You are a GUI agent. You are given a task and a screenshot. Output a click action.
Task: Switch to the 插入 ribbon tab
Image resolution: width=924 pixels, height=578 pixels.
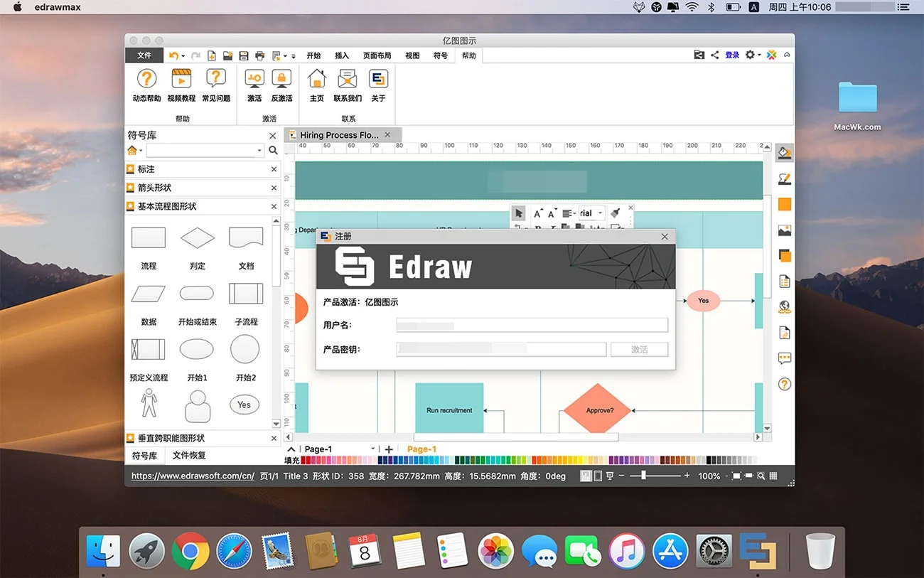click(341, 55)
